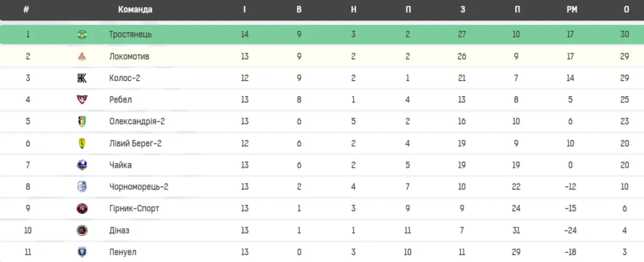644x262 pixels.
Task: Sort by the Команда column header
Action: 135,10
